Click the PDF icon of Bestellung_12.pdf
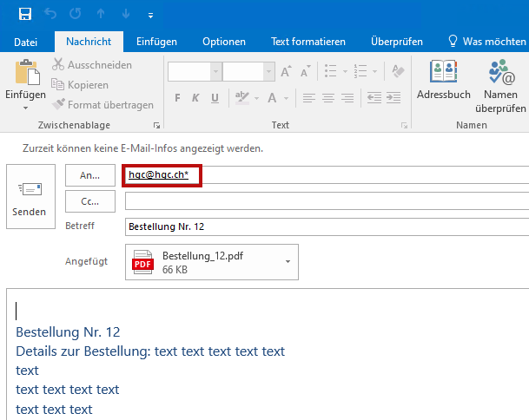 (143, 262)
